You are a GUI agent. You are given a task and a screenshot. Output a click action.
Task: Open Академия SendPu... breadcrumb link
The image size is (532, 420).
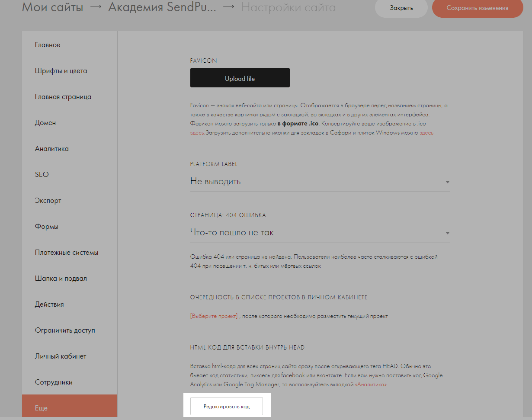162,7
